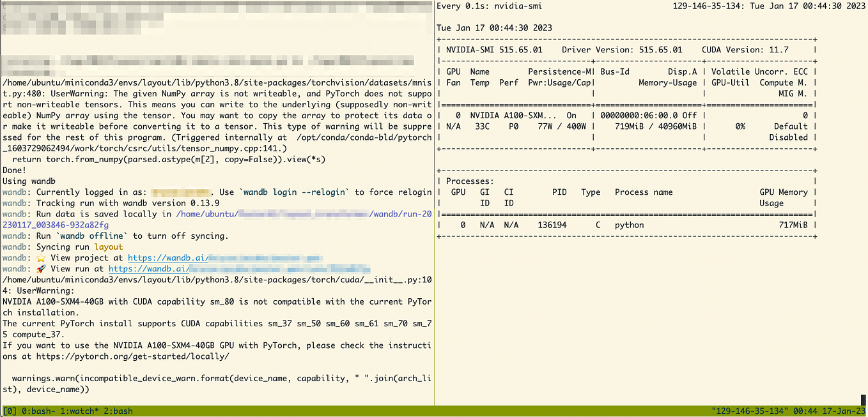Image resolution: width=868 pixels, height=417 pixels.
Task: Click the Bus-Id '00000000:06:00.0 Off'
Action: click(649, 116)
